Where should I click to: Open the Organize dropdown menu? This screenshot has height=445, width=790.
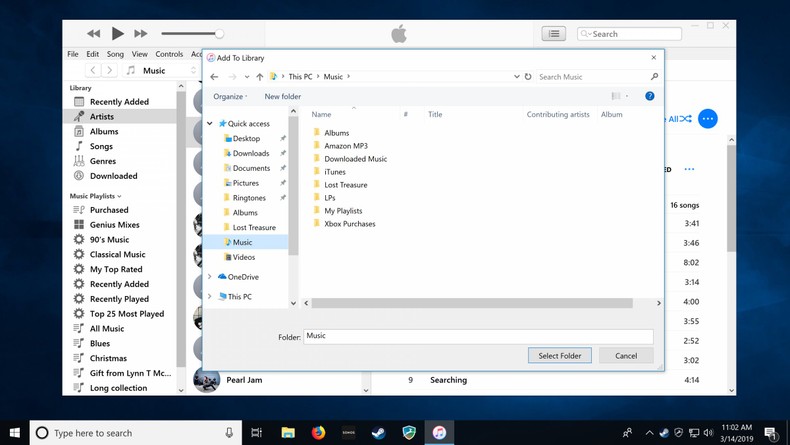pos(231,97)
